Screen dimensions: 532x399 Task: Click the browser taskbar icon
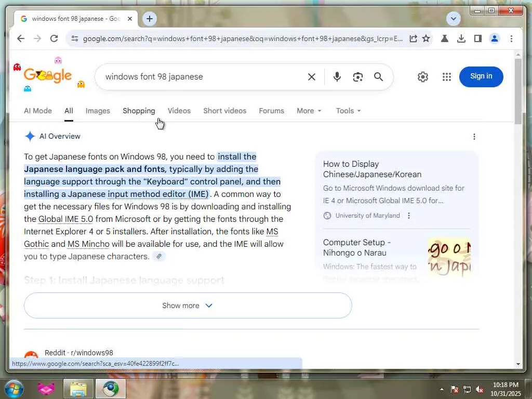click(111, 389)
